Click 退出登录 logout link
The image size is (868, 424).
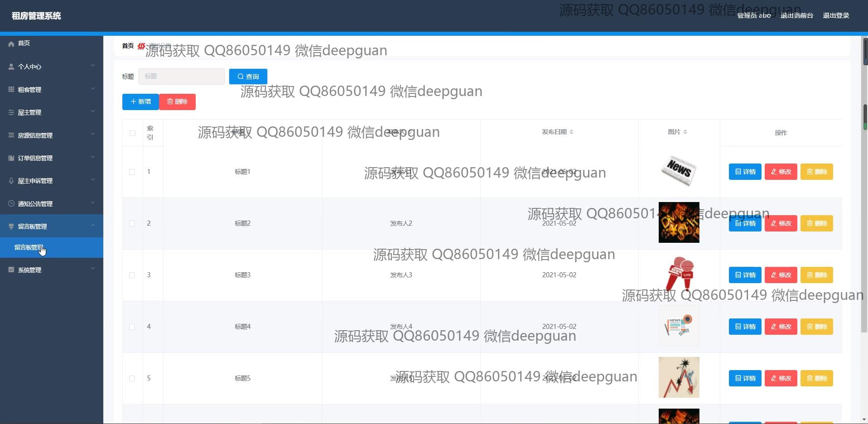point(836,15)
